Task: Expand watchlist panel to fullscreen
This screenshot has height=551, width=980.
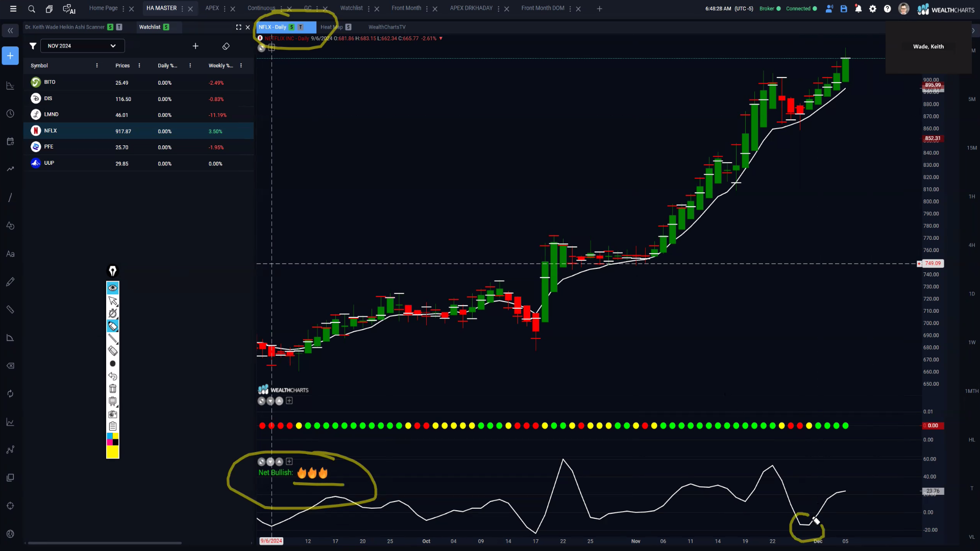Action: pos(238,27)
